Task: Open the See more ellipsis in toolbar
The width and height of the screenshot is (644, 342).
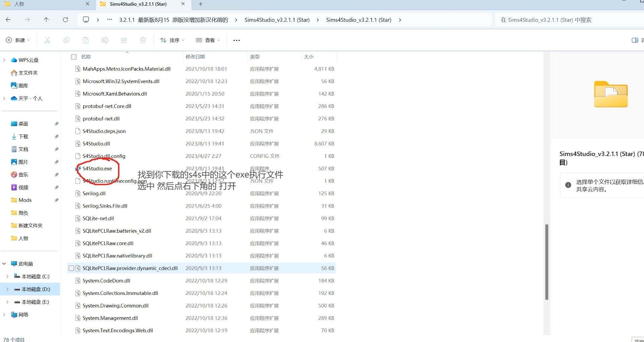Action: coord(236,40)
